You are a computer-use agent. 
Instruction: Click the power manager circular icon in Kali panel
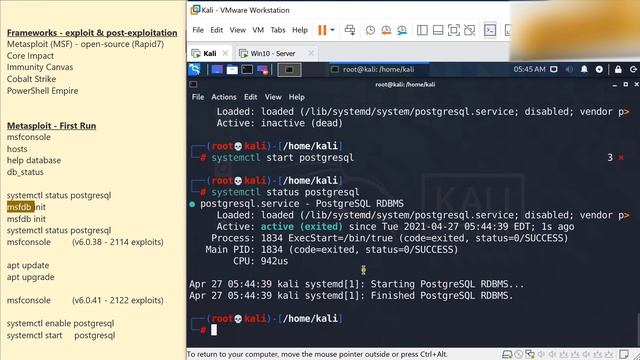point(599,69)
